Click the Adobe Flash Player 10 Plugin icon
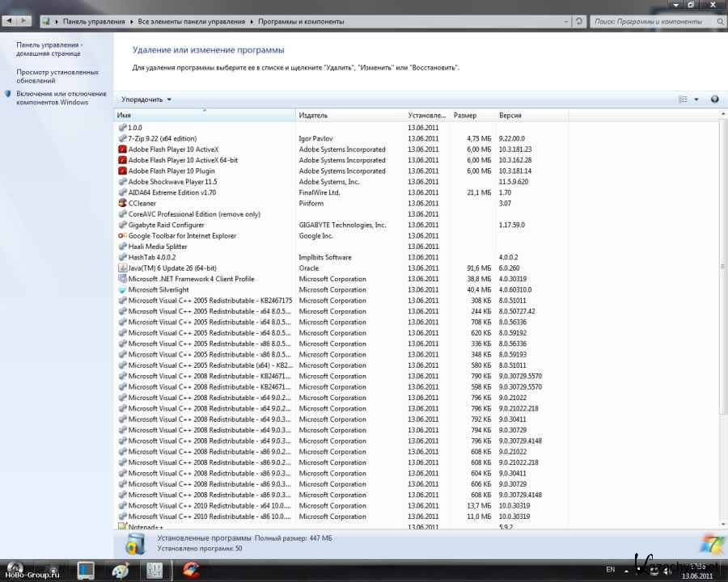Image resolution: width=728 pixels, height=582 pixels. click(x=122, y=171)
